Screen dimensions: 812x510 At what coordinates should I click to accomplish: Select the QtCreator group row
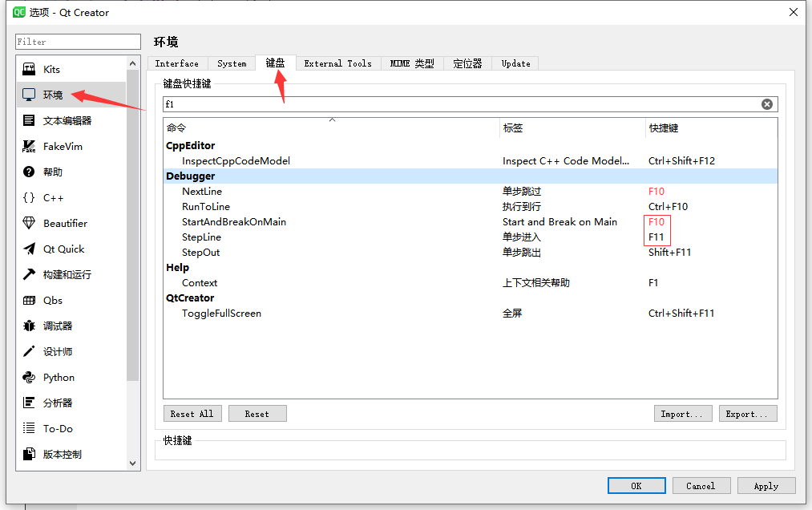[471, 298]
